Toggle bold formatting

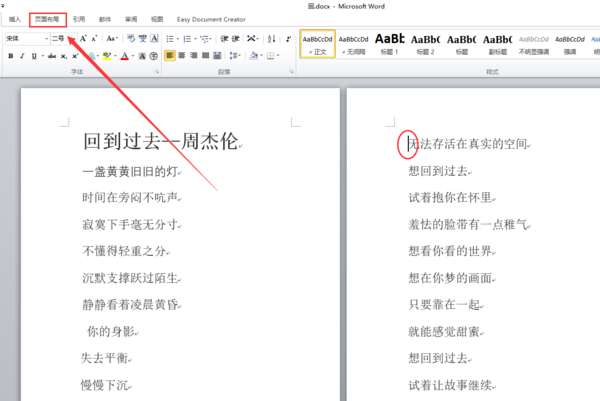point(11,56)
